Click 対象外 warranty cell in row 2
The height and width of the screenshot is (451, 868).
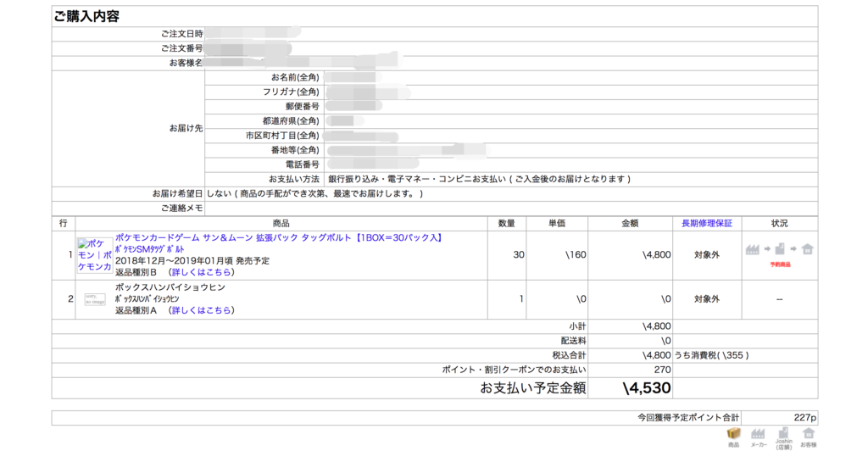(x=707, y=298)
